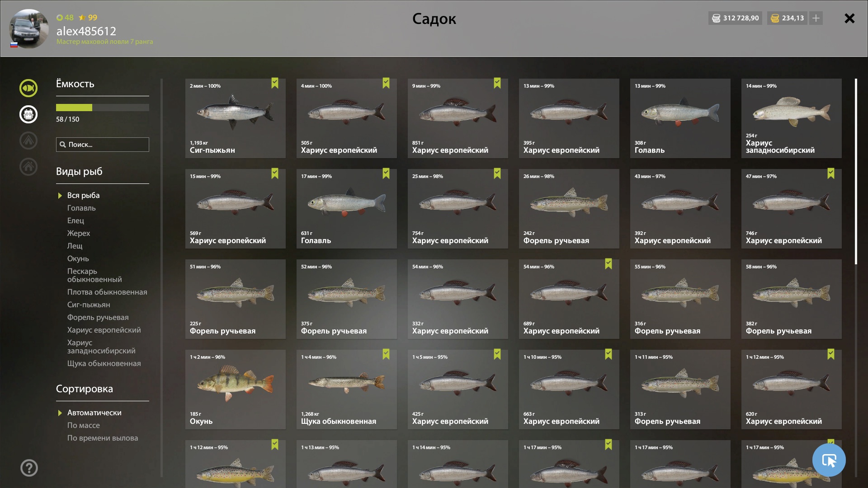Toggle bookmark on Голавль 631 г card
This screenshot has width=868, height=488.
pyautogui.click(x=386, y=174)
